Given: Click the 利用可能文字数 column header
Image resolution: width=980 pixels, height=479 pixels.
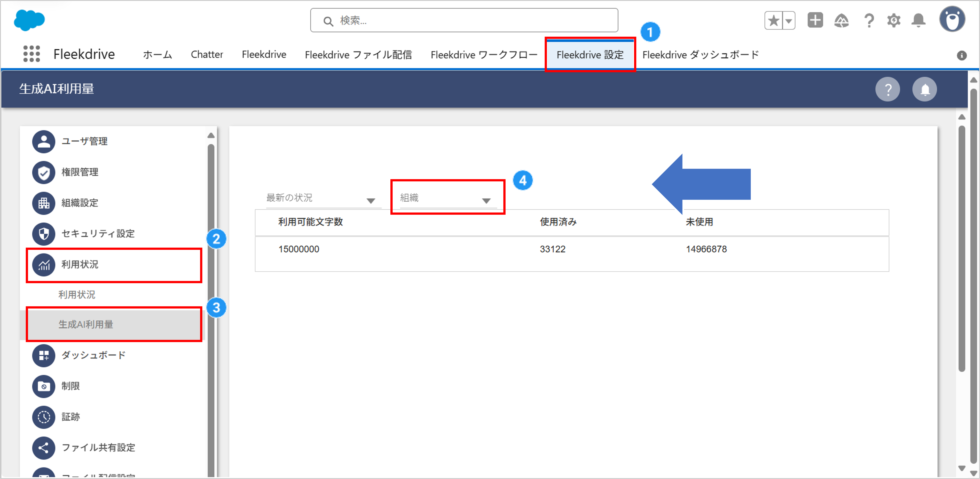Looking at the screenshot, I should [x=310, y=222].
